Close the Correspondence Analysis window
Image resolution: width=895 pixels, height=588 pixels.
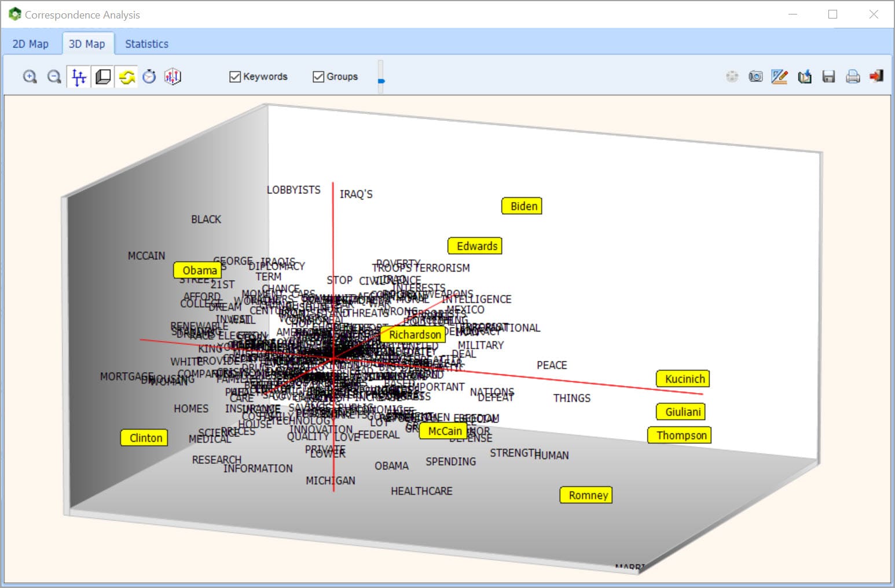click(874, 14)
